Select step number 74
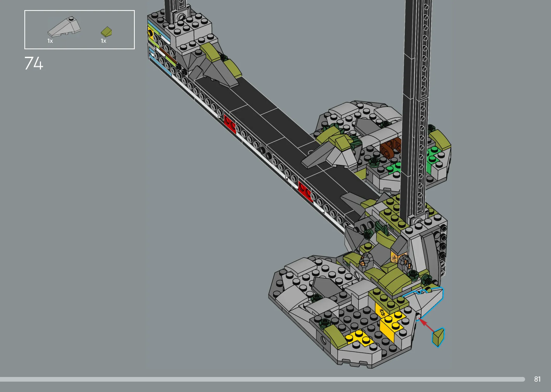Viewport: 551px width, 392px height. [34, 63]
